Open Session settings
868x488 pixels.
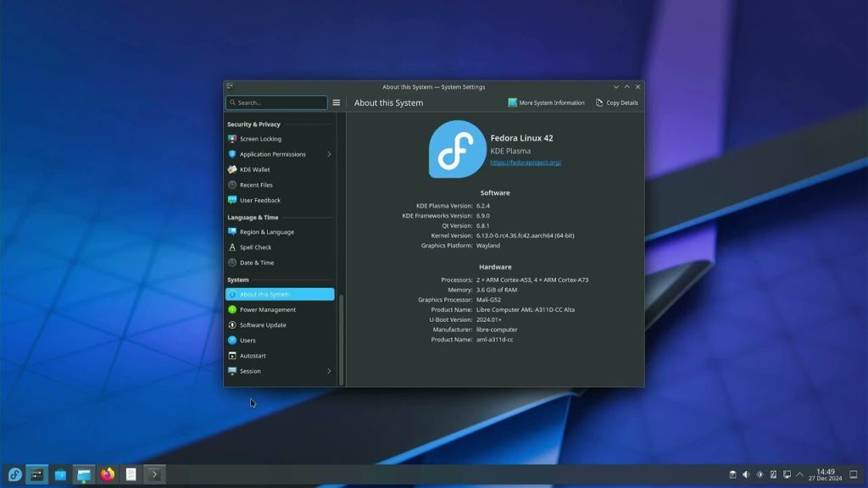point(280,371)
